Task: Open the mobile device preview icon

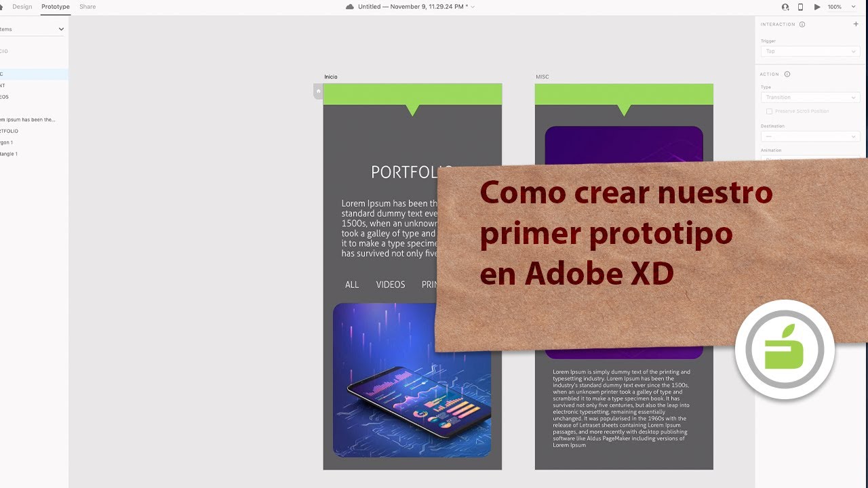Action: (800, 7)
